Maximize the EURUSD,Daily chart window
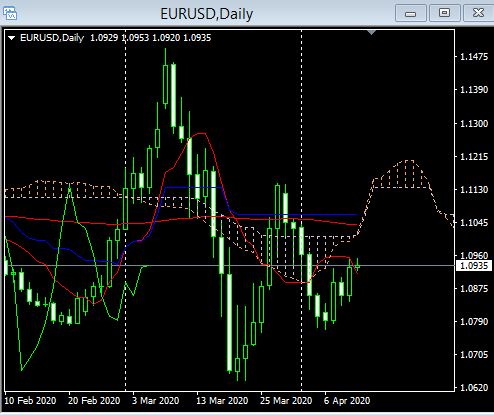The image size is (494, 415). (444, 13)
